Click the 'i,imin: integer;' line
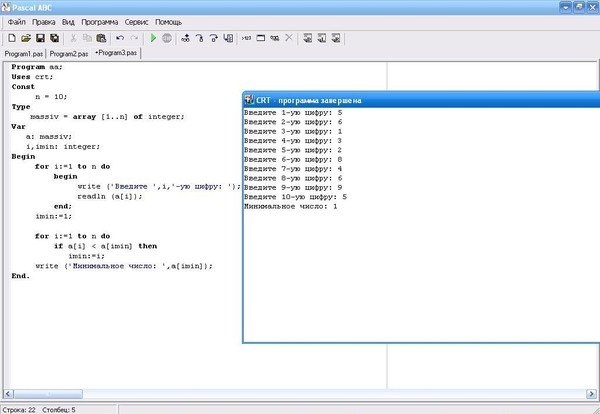The image size is (600, 414). coord(63,147)
